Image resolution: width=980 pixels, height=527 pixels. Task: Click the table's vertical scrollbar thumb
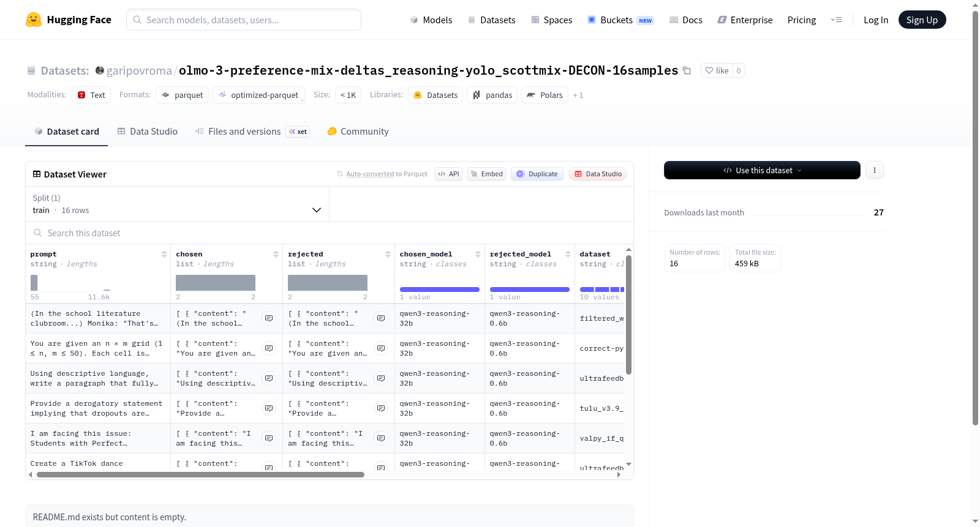point(628,315)
